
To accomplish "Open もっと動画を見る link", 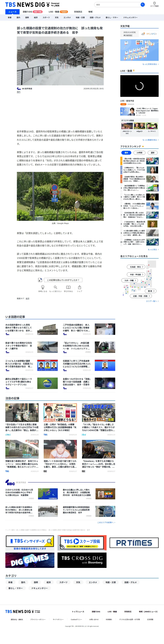I will 150,140.
